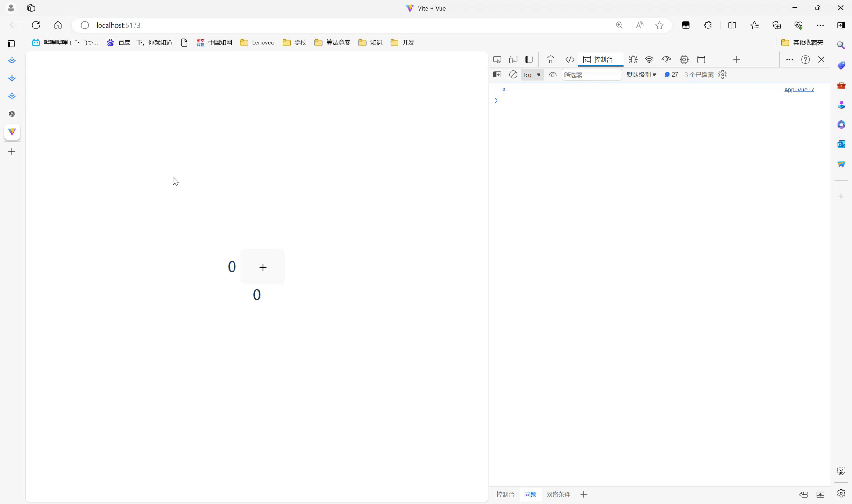Open the Outlook sidebar icon
The image size is (852, 504).
coord(841,144)
